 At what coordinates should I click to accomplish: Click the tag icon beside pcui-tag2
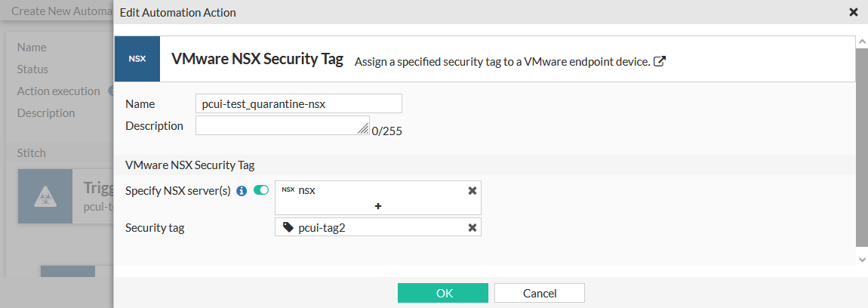288,227
